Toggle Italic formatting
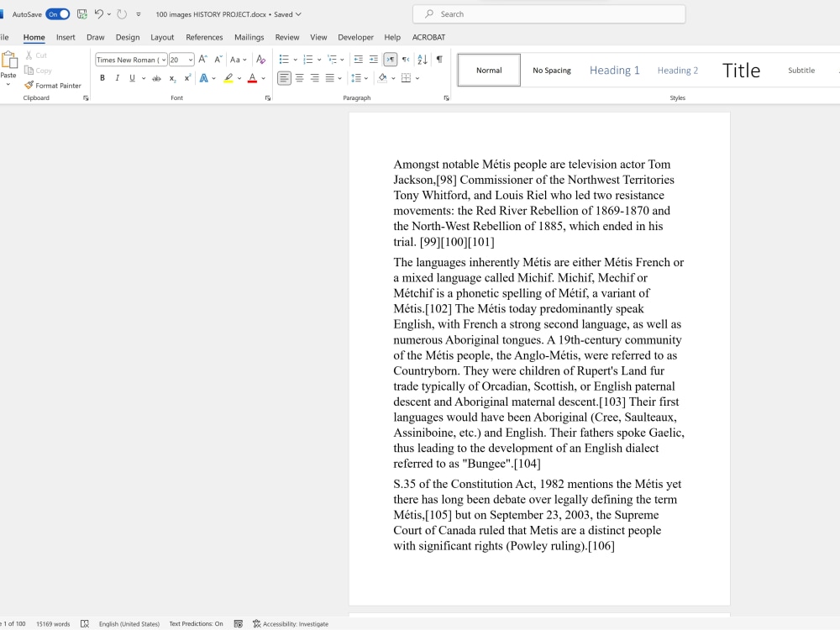840x630 pixels. 118,78
